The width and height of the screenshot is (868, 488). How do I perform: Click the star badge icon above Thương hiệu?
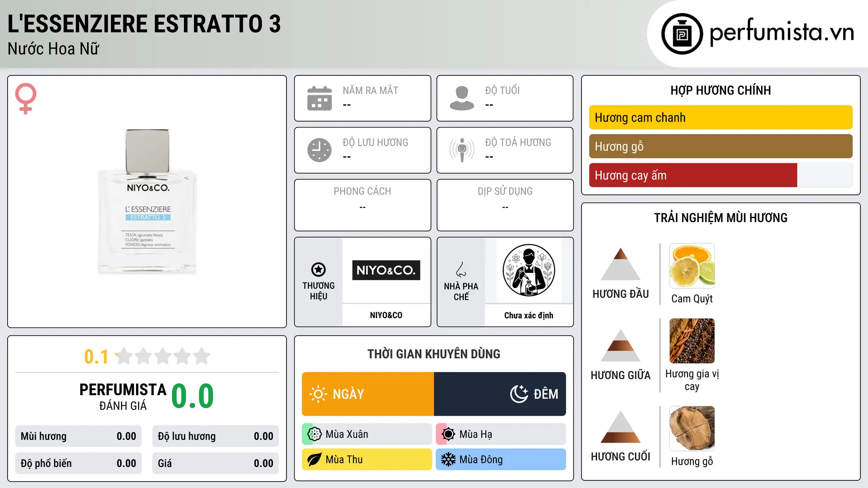coord(318,269)
